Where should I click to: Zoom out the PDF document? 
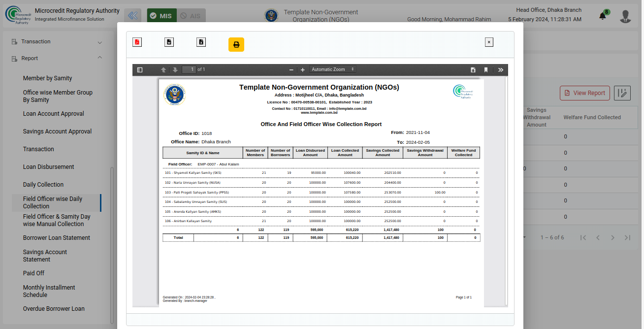[291, 70]
